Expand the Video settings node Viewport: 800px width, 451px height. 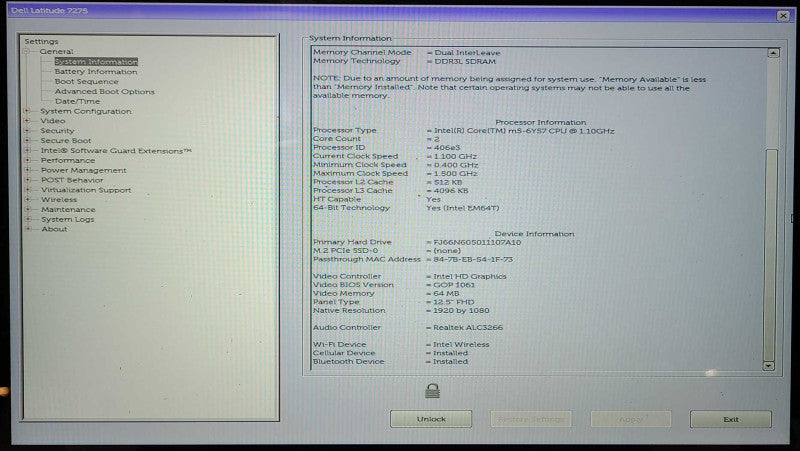[x=27, y=121]
